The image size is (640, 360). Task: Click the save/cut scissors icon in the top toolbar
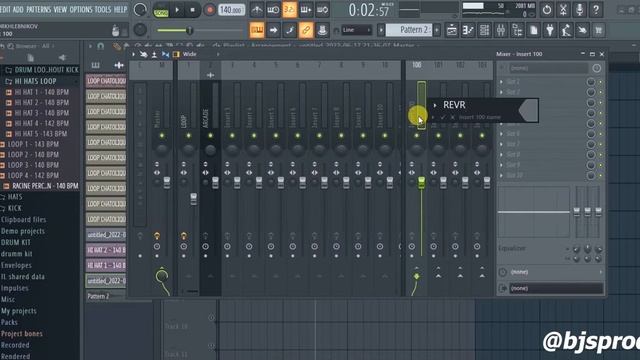pyautogui.click(x=563, y=9)
